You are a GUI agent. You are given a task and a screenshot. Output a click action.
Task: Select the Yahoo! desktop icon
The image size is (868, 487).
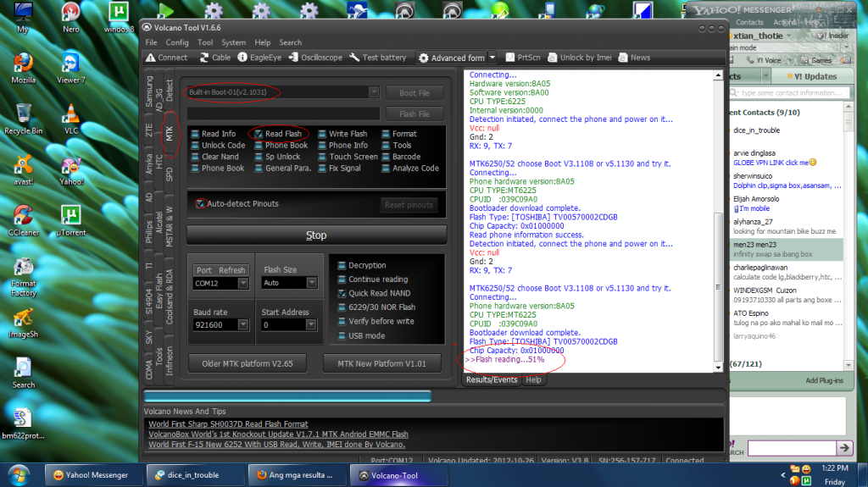(x=71, y=170)
